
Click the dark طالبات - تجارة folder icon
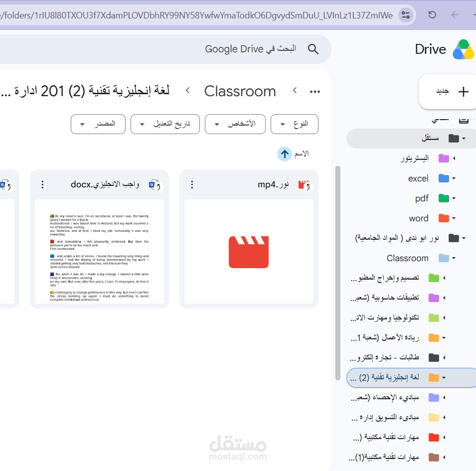[434, 357]
